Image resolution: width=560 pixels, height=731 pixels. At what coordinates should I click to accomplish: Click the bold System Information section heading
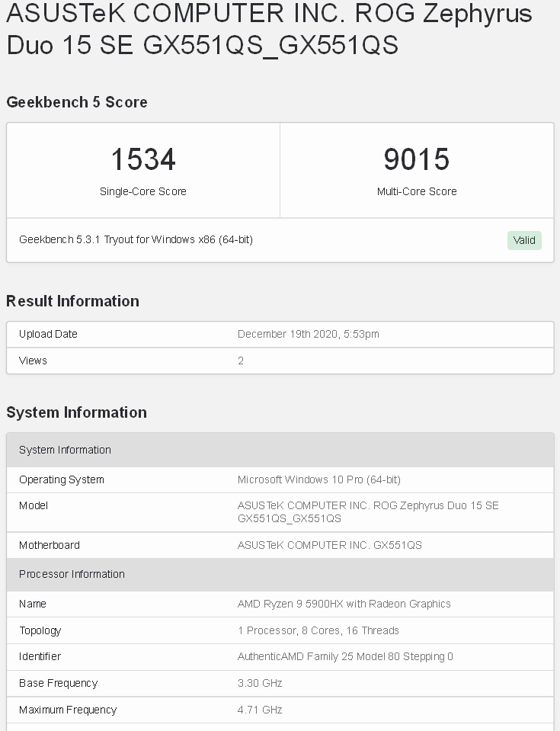[76, 412]
